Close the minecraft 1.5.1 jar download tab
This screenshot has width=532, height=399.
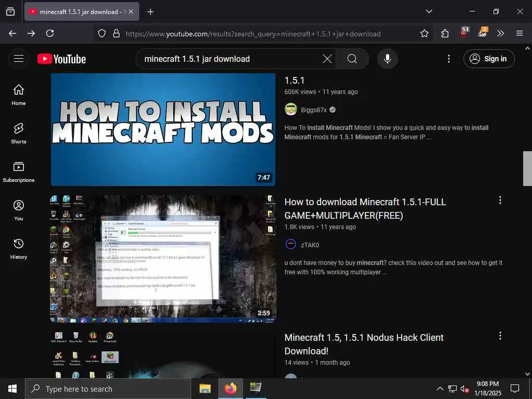coord(131,11)
